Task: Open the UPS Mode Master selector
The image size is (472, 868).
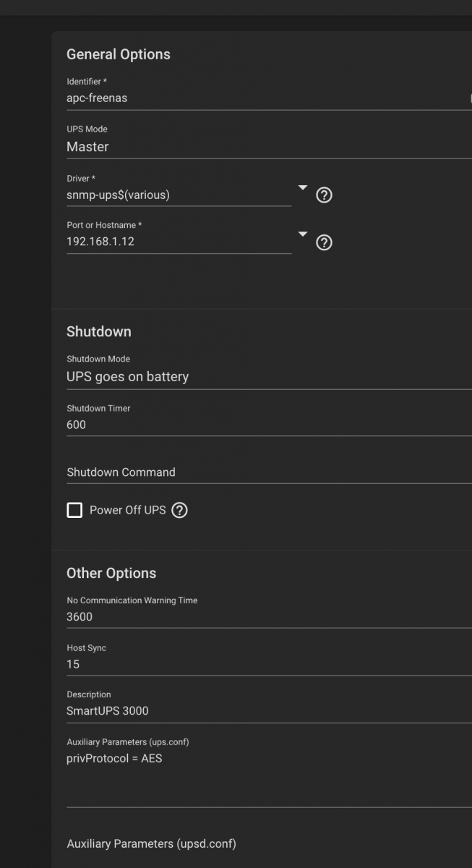Action: [x=269, y=147]
